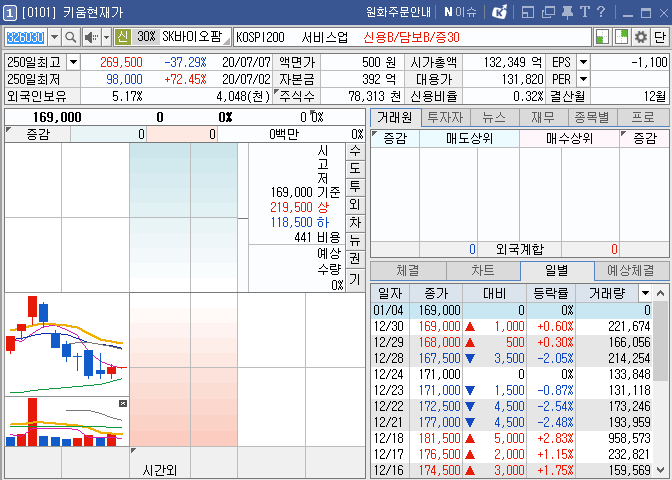This screenshot has height=480, width=672.
Task: Click the 외 side button
Action: point(355,204)
